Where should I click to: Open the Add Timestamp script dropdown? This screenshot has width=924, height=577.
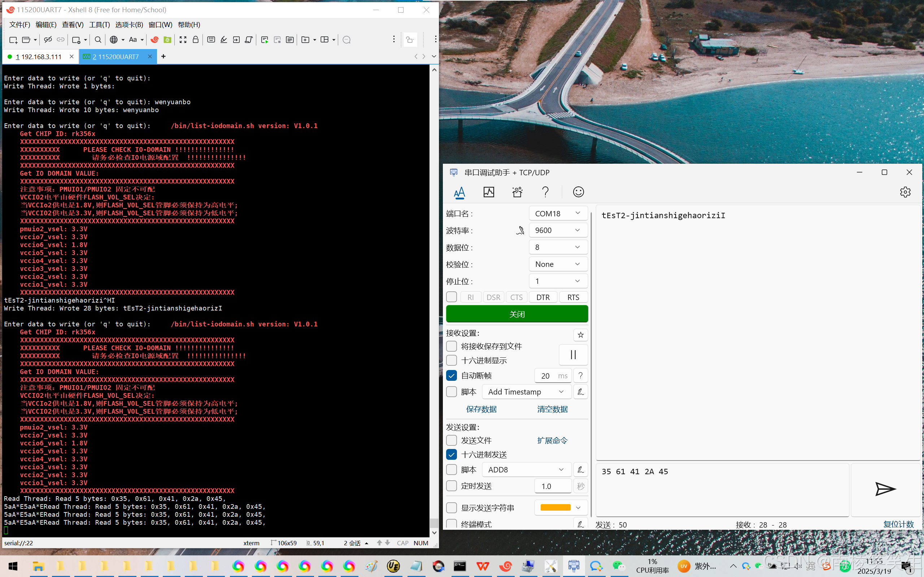pos(526,392)
